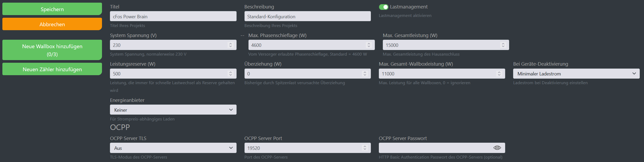Image resolution: width=644 pixels, height=162 pixels.
Task: Decrease Leistungsreserve using the stepper arrows
Action: click(x=231, y=75)
